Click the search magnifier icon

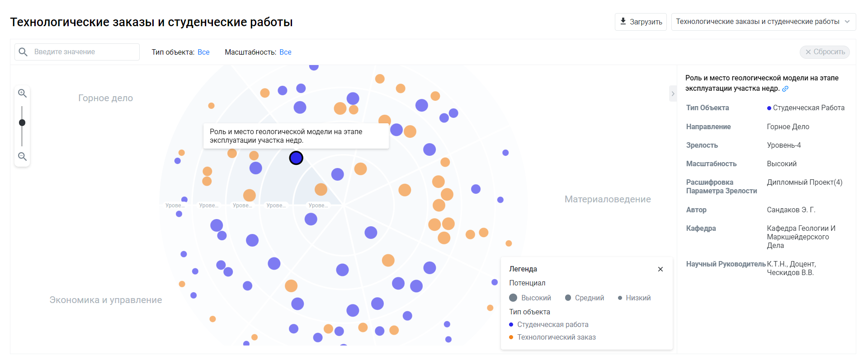(x=23, y=52)
